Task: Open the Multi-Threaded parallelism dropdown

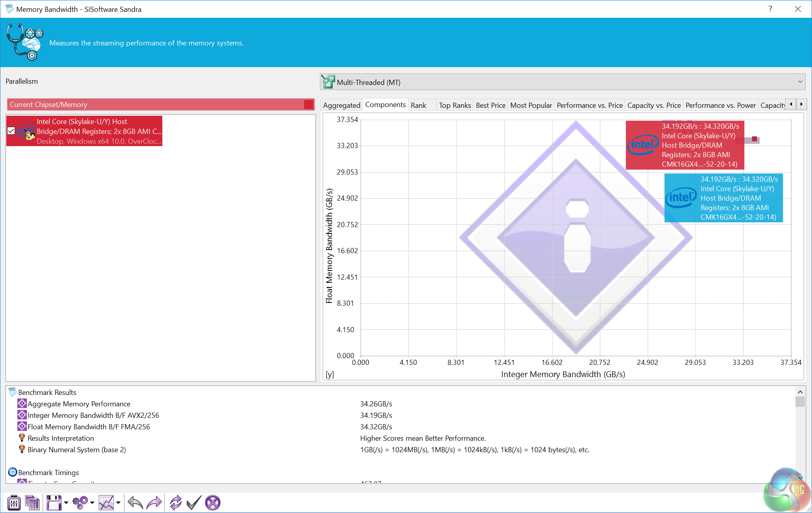Action: tap(800, 82)
